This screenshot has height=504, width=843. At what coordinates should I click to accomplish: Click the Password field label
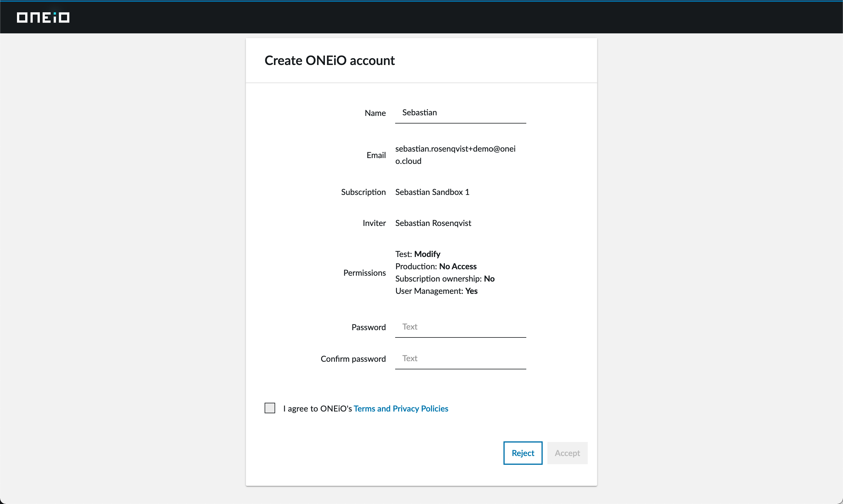click(x=369, y=328)
